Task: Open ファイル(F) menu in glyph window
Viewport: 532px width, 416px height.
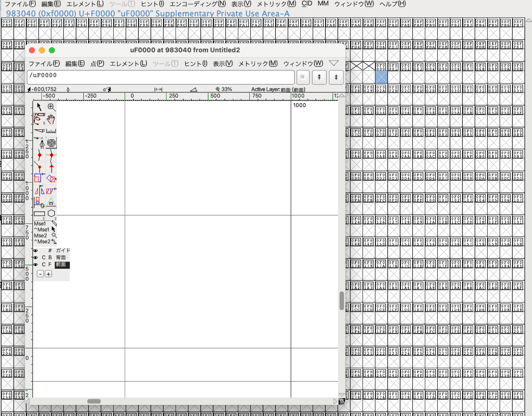Action: (x=44, y=63)
